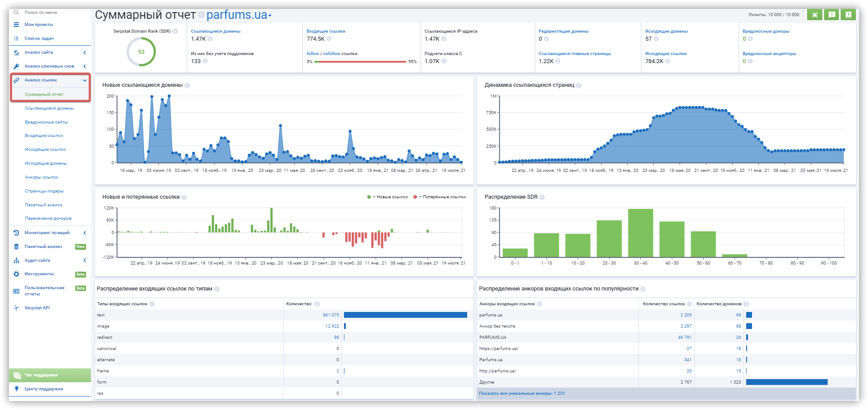Viewport: 868px width, 410px height.
Task: Click Ссылающиеся домены metric link
Action: click(215, 31)
